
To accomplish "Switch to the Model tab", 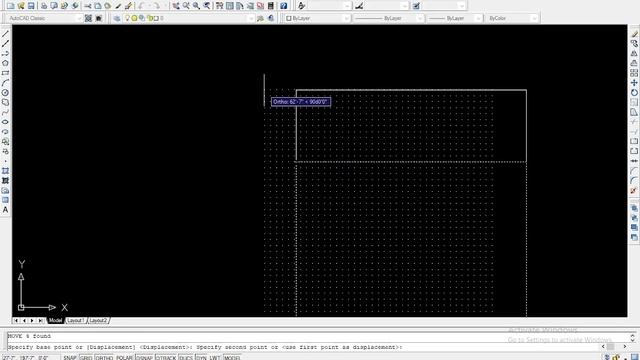I will tap(55, 320).
